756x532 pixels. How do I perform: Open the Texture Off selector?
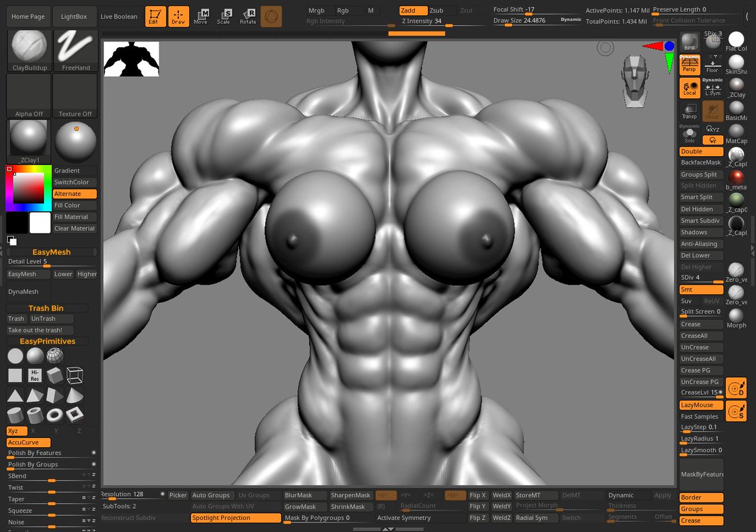(76, 96)
